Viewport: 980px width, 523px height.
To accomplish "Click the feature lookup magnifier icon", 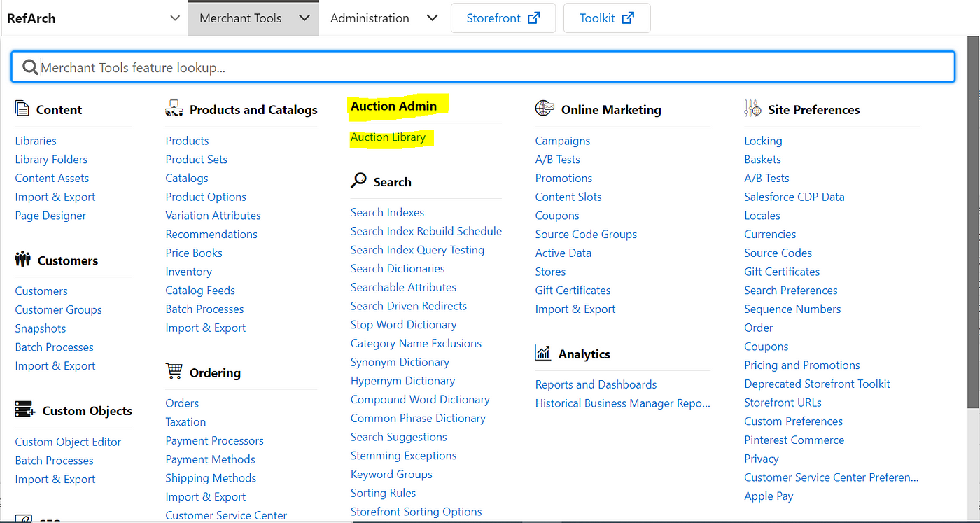I will tap(30, 67).
